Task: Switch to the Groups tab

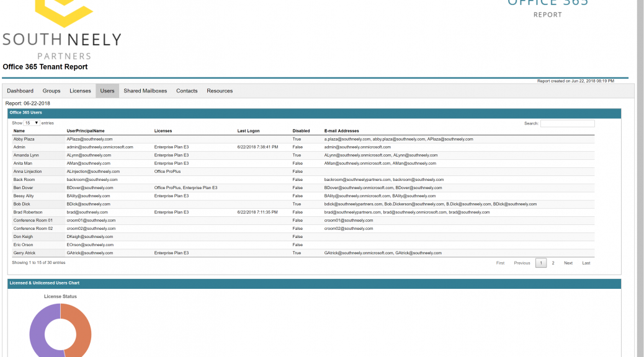Action: (x=51, y=90)
